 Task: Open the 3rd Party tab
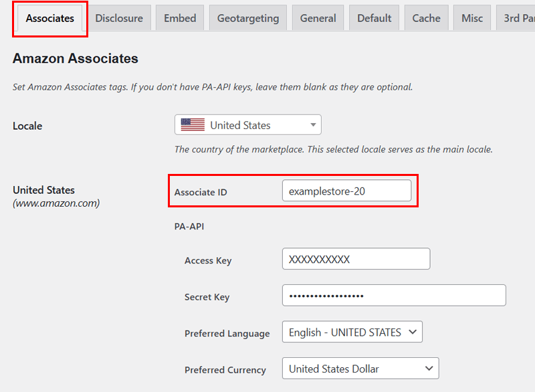[x=516, y=18]
